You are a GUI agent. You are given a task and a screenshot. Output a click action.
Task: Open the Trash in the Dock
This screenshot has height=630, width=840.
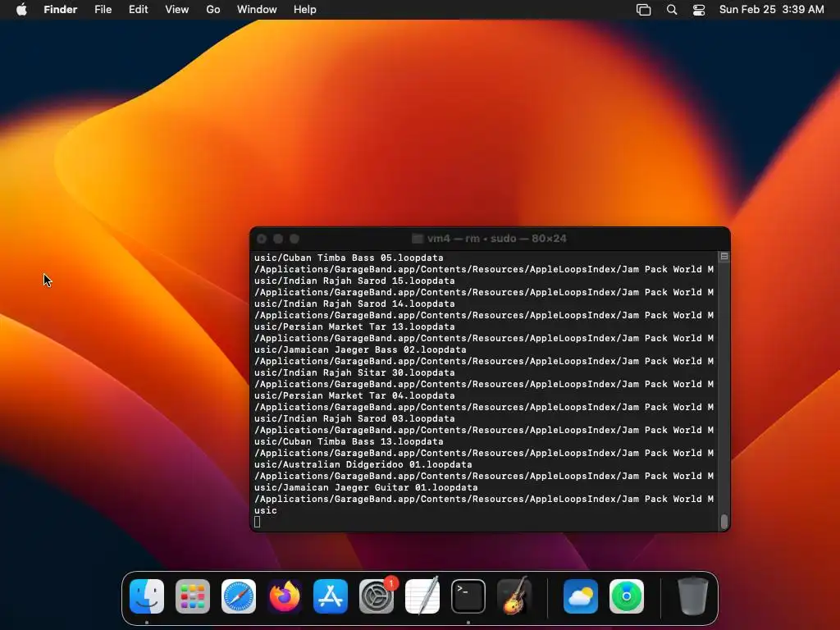[693, 596]
